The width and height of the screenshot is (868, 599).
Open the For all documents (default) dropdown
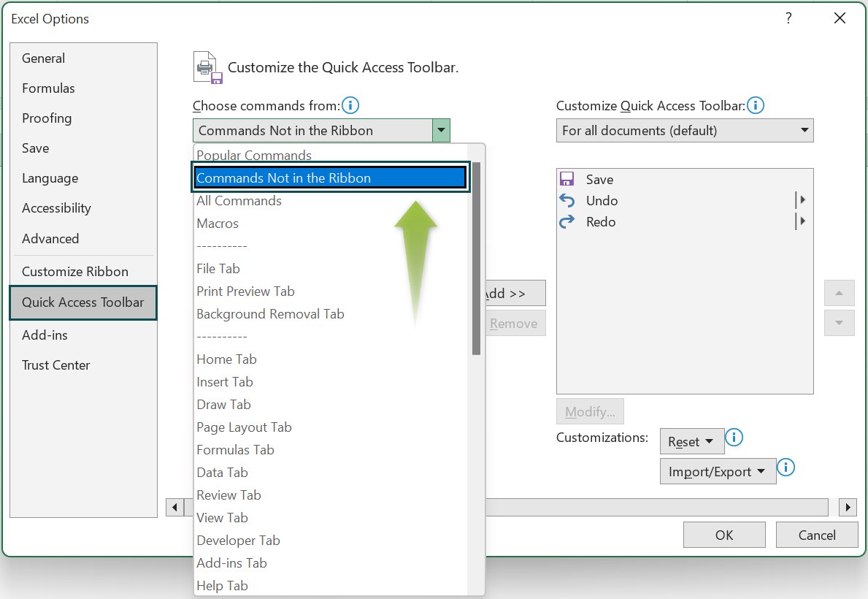pyautogui.click(x=685, y=130)
